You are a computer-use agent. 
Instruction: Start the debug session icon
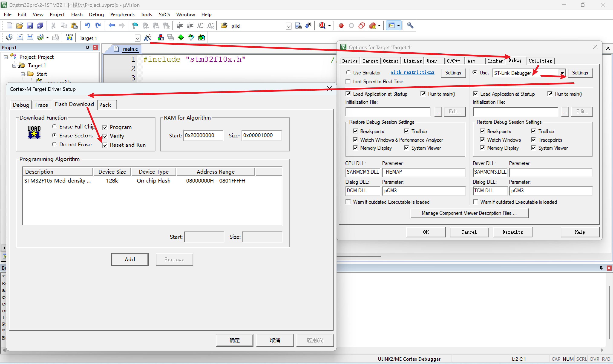[x=322, y=26]
